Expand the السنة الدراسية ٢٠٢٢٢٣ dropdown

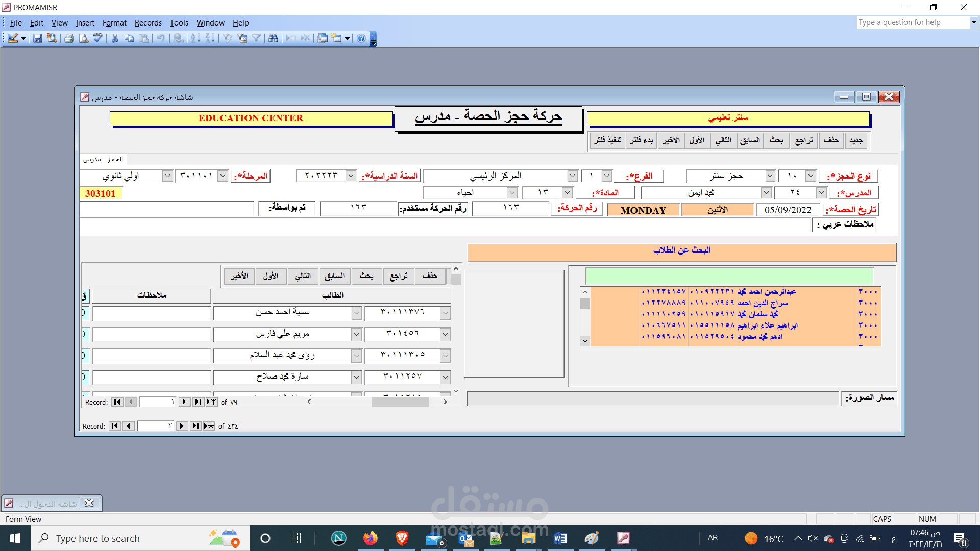coord(351,176)
